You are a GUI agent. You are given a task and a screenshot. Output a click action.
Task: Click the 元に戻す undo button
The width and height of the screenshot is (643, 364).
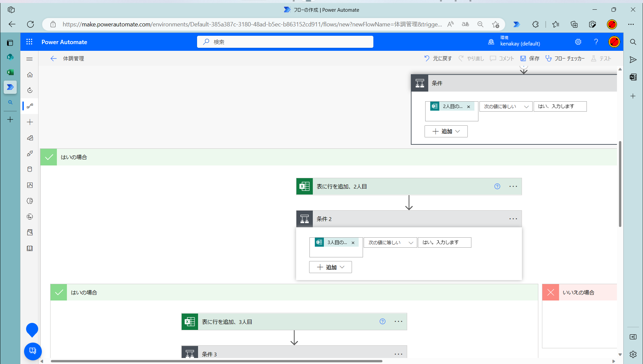tap(438, 58)
